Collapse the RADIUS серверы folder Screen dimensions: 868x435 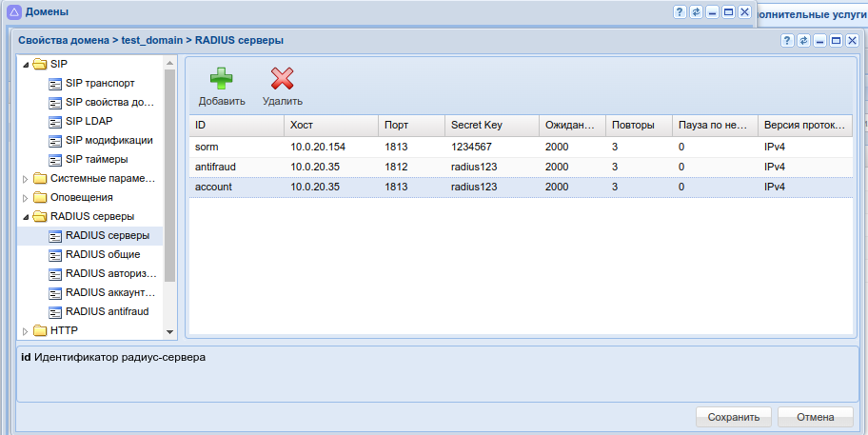coord(26,217)
